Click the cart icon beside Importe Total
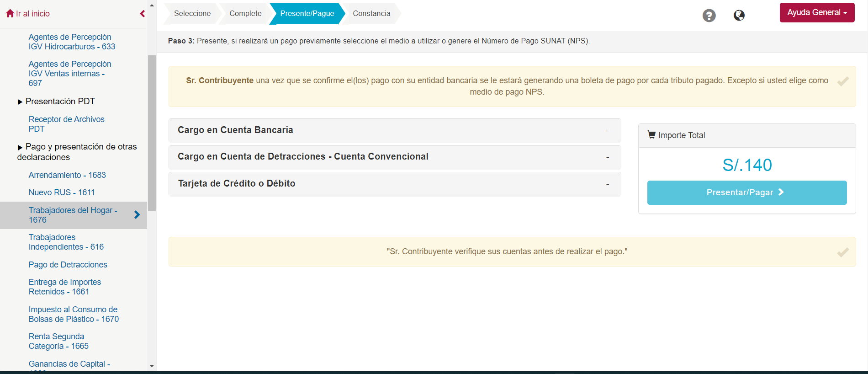This screenshot has width=868, height=374. [651, 135]
